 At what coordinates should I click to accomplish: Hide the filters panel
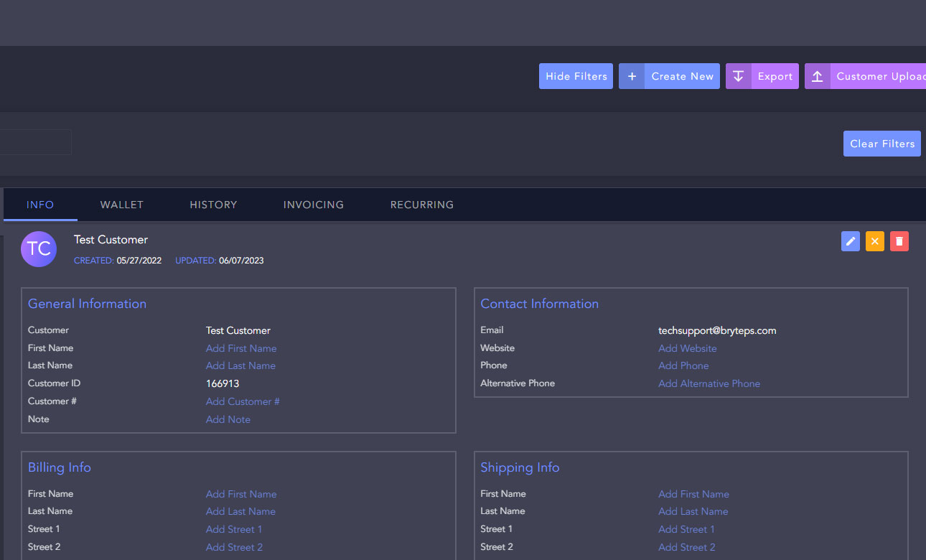(x=576, y=76)
